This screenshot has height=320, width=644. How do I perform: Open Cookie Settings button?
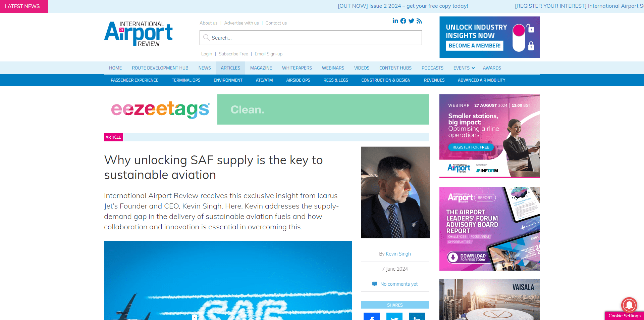624,316
